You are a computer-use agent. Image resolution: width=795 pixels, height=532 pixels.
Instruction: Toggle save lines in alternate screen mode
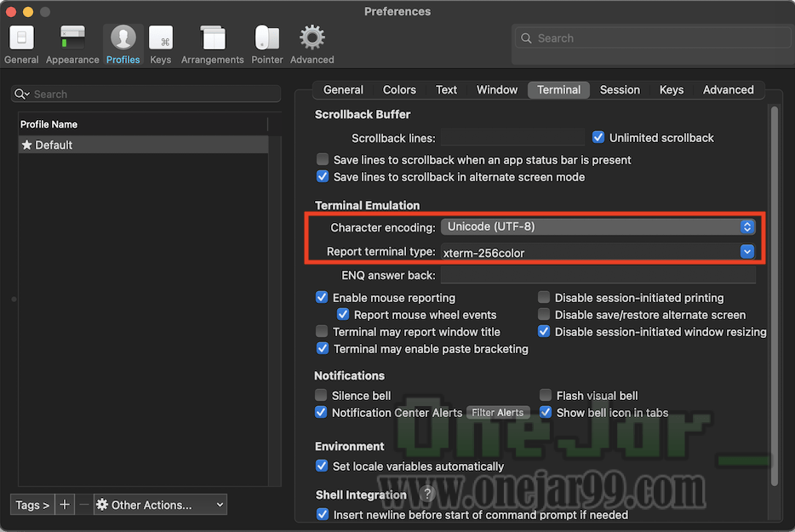tap(323, 176)
